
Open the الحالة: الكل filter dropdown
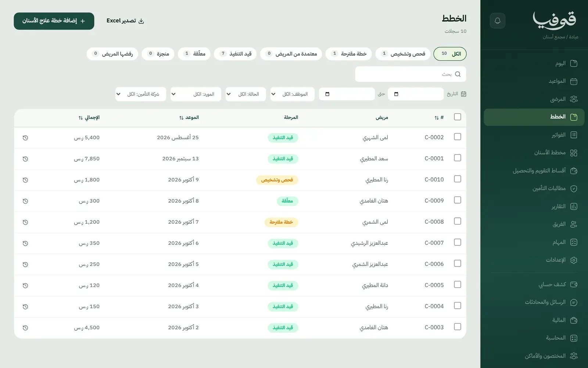246,94
